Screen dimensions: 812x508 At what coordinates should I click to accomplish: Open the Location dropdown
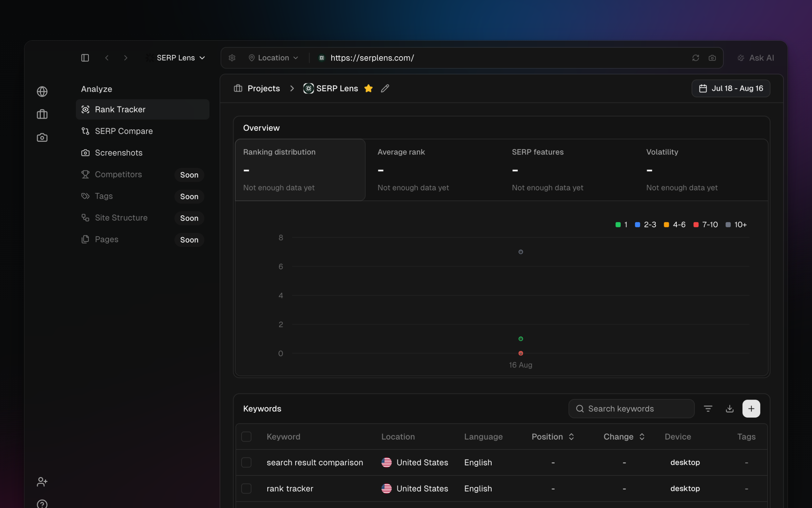click(273, 58)
